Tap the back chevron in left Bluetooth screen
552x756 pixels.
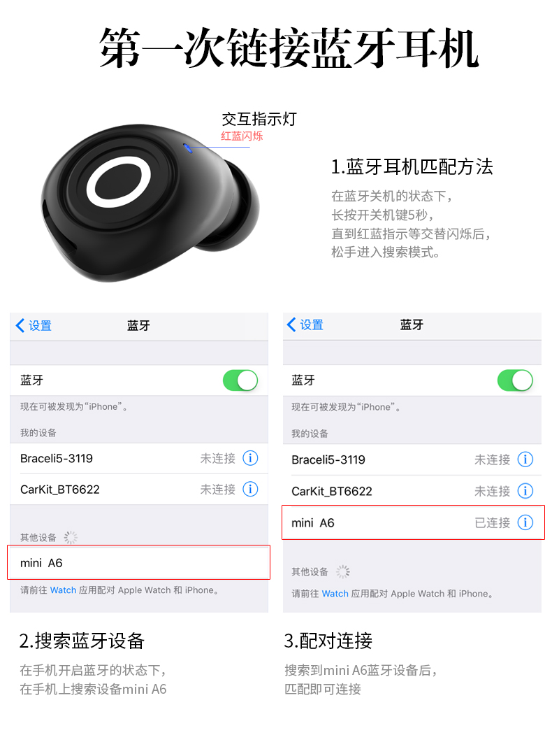click(20, 325)
